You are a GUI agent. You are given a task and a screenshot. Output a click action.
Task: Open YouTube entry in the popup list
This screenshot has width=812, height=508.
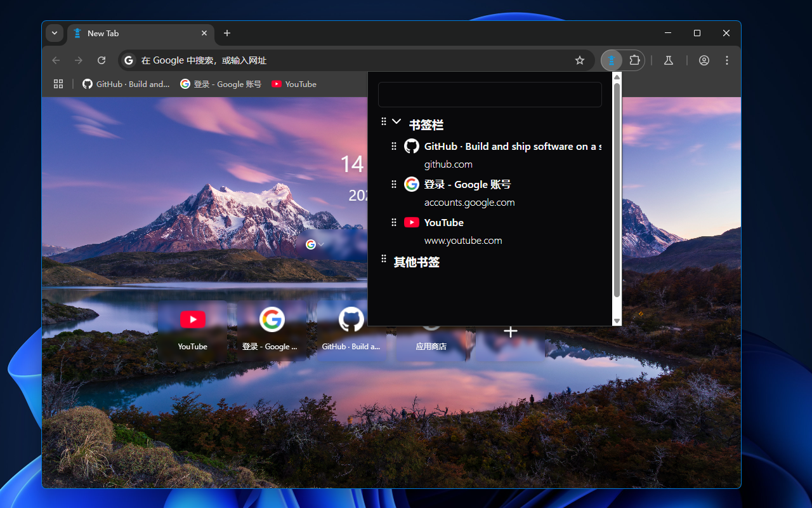(x=444, y=222)
